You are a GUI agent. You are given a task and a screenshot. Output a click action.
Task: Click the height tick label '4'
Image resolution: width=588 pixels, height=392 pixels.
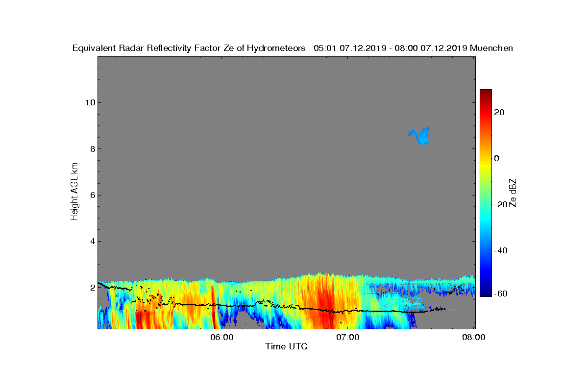tap(92, 241)
